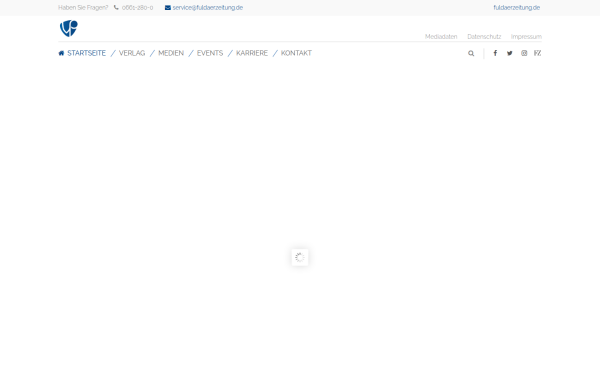The height and width of the screenshot is (375, 600).
Task: Click the home icon beside Startseite
Action: coord(61,53)
